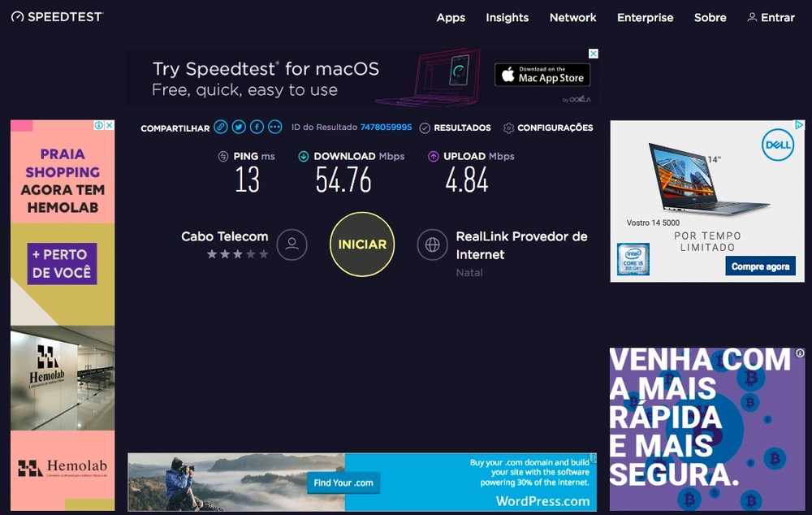Open the Resultados history

(x=456, y=128)
